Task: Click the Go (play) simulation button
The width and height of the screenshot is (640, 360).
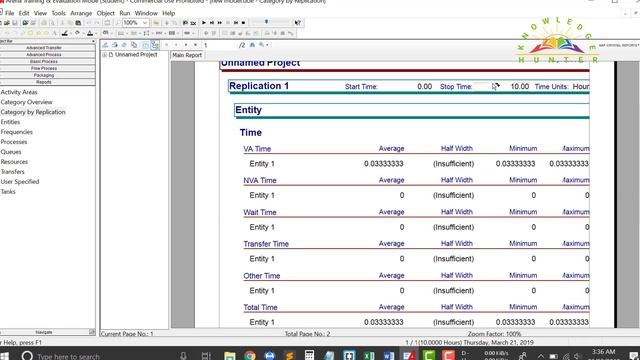Action: click(x=204, y=23)
